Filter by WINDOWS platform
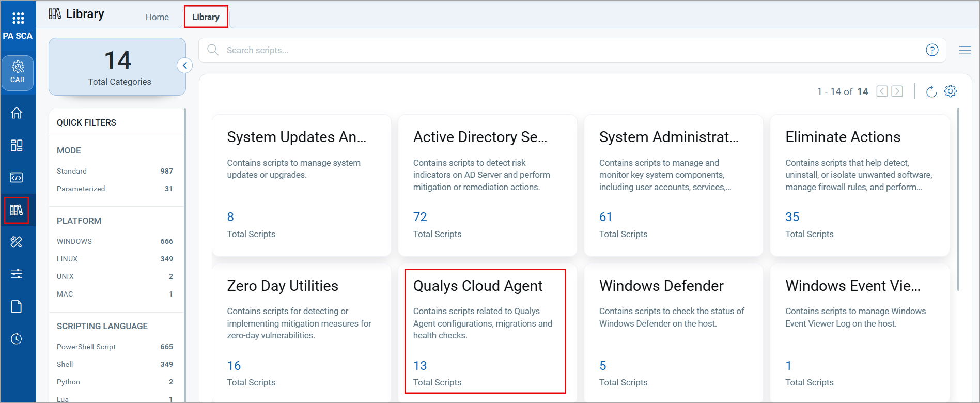Image resolution: width=980 pixels, height=403 pixels. pyautogui.click(x=74, y=241)
